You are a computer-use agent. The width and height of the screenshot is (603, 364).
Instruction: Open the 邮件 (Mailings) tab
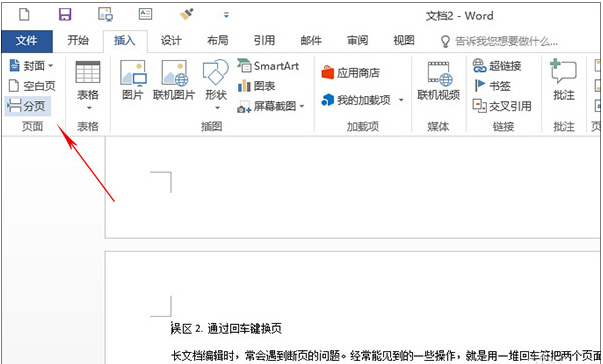click(x=311, y=40)
